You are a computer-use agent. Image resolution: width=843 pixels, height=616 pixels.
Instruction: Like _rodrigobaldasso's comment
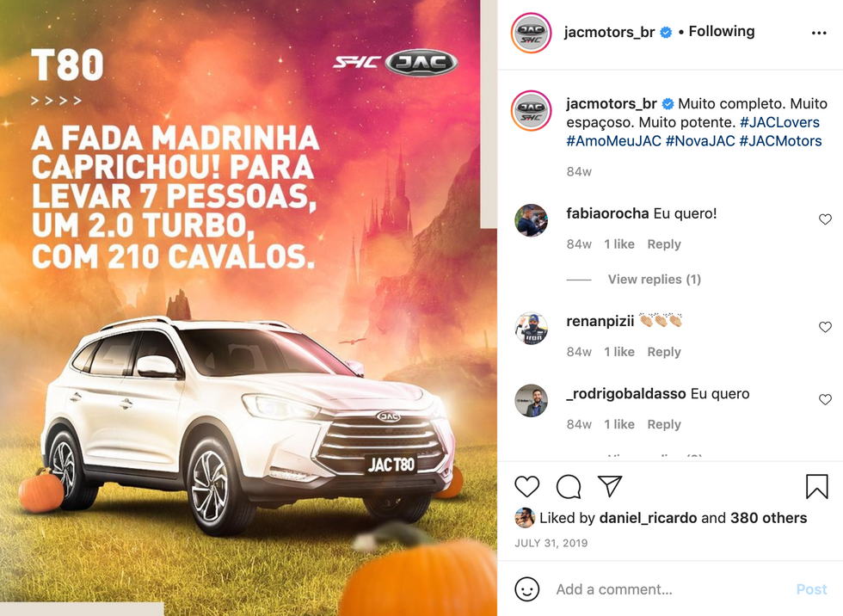(825, 399)
